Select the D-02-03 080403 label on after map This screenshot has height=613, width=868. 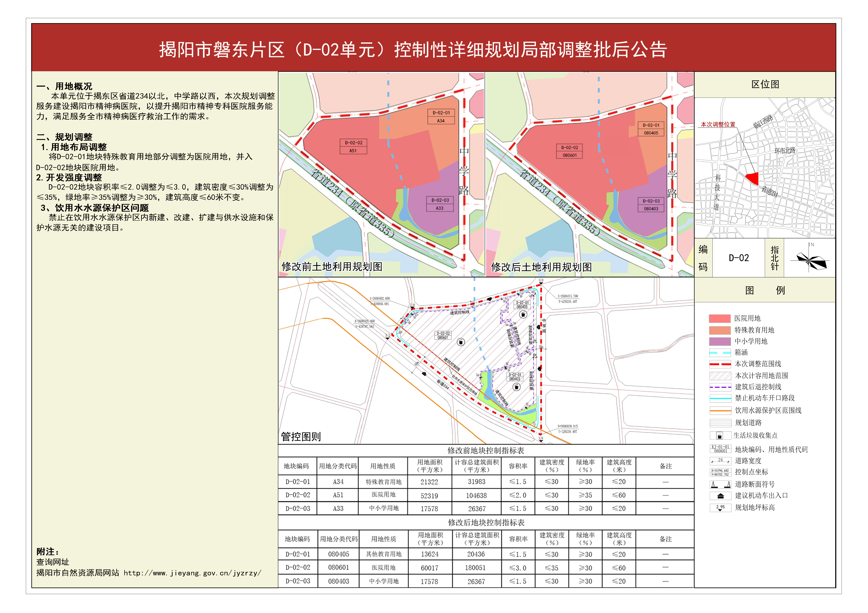pyautogui.click(x=651, y=205)
